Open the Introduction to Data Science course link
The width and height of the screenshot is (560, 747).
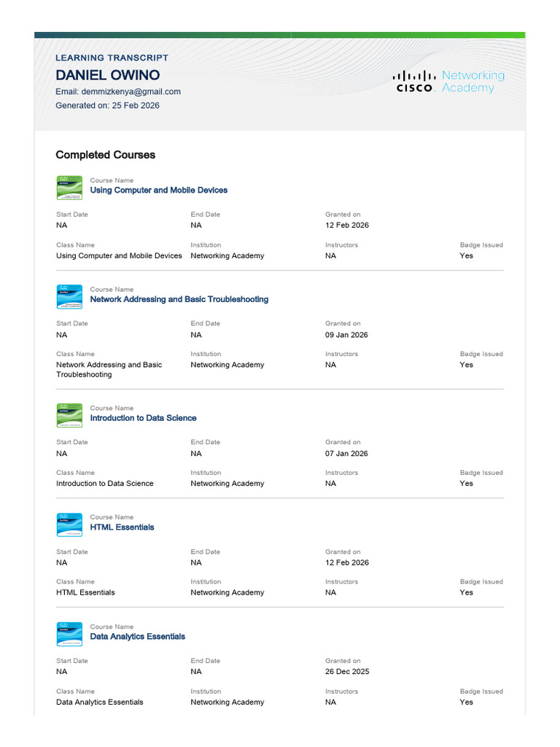click(x=143, y=418)
